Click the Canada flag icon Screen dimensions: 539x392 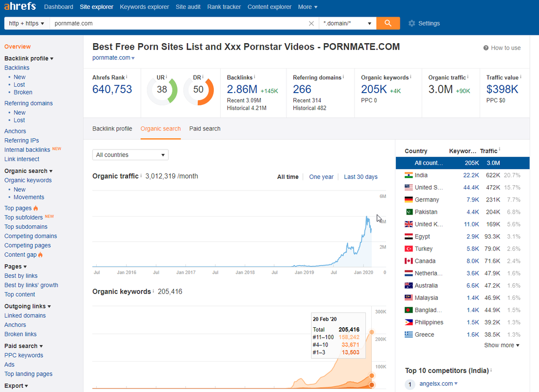(x=409, y=261)
